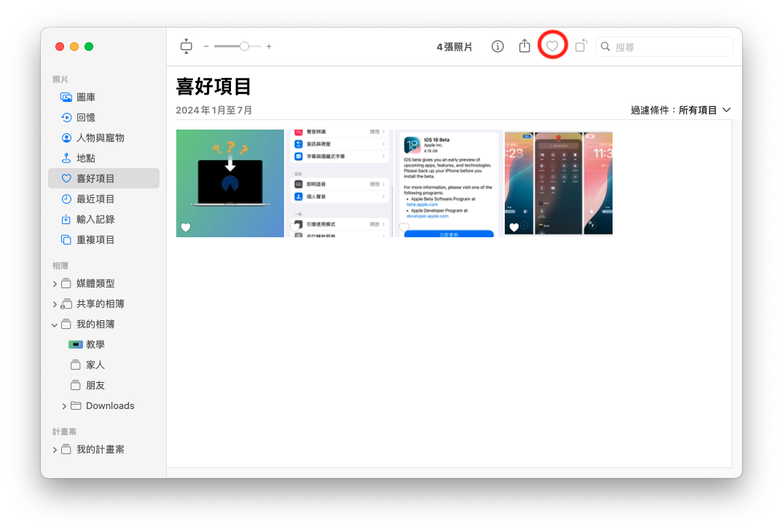Unfavorite heart badge on laptop thumbnail
Screen dimensions: 783x532
(x=186, y=228)
